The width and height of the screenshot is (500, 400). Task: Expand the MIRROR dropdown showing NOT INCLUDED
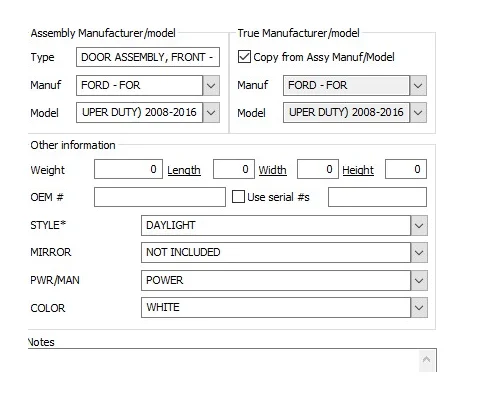[419, 253]
